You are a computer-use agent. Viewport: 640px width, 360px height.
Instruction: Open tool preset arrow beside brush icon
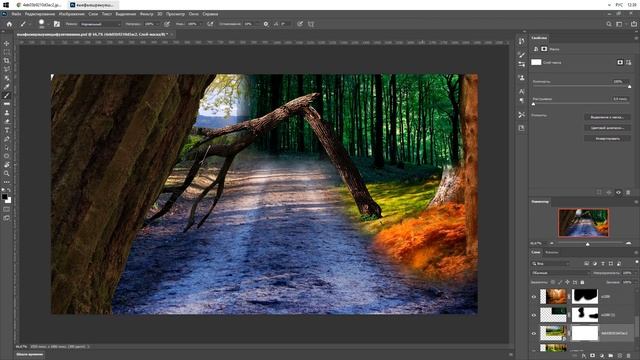30,24
